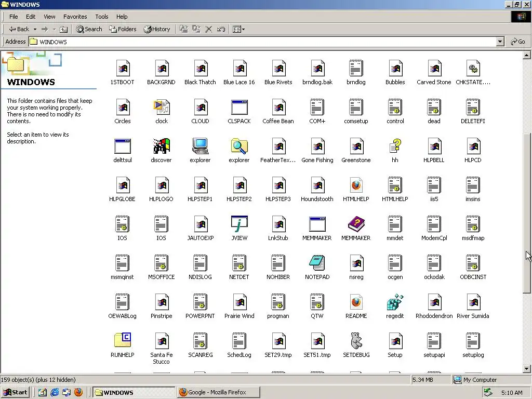This screenshot has width=532, height=399.
Task: Open the View menu
Action: pos(49,17)
